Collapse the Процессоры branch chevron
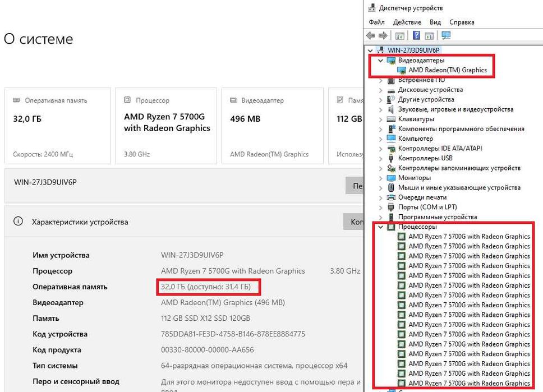The height and width of the screenshot is (392, 543). 380,227
